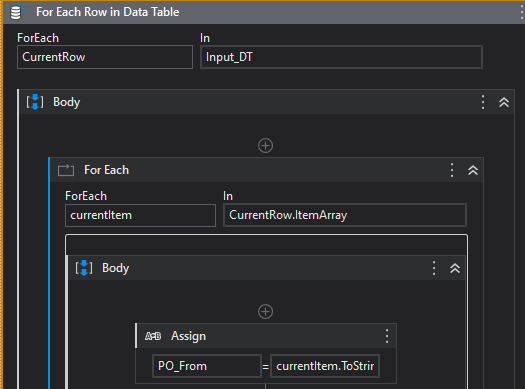The image size is (525, 389).
Task: Open options menu of inner Body sequence
Action: [434, 268]
